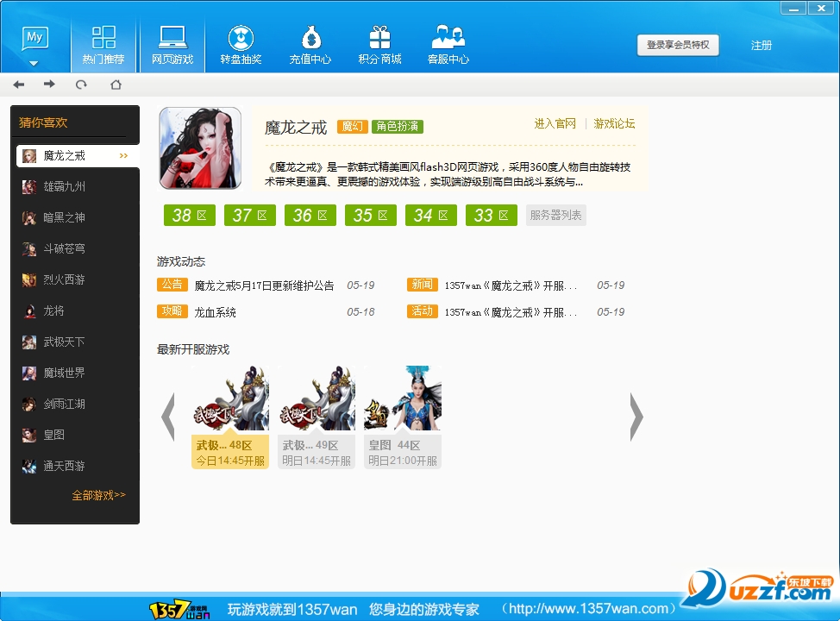Viewport: 840px width, 621px height.
Task: Click the 攻略 tag label
Action: pos(172,311)
